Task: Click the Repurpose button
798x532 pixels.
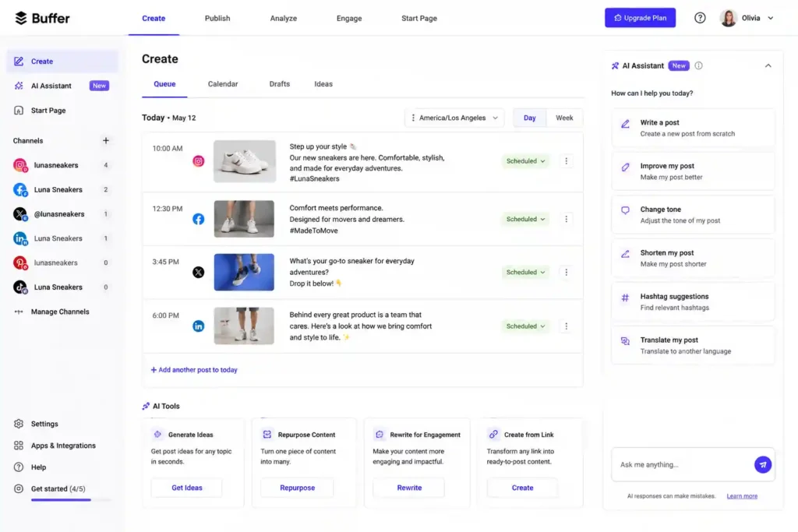Action: click(x=297, y=488)
